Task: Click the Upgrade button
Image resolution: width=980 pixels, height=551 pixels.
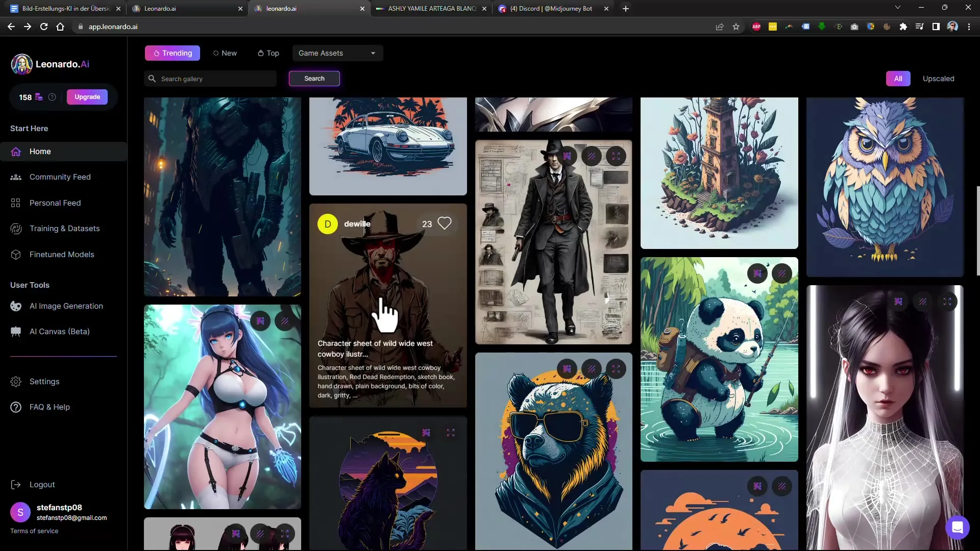Action: click(87, 97)
